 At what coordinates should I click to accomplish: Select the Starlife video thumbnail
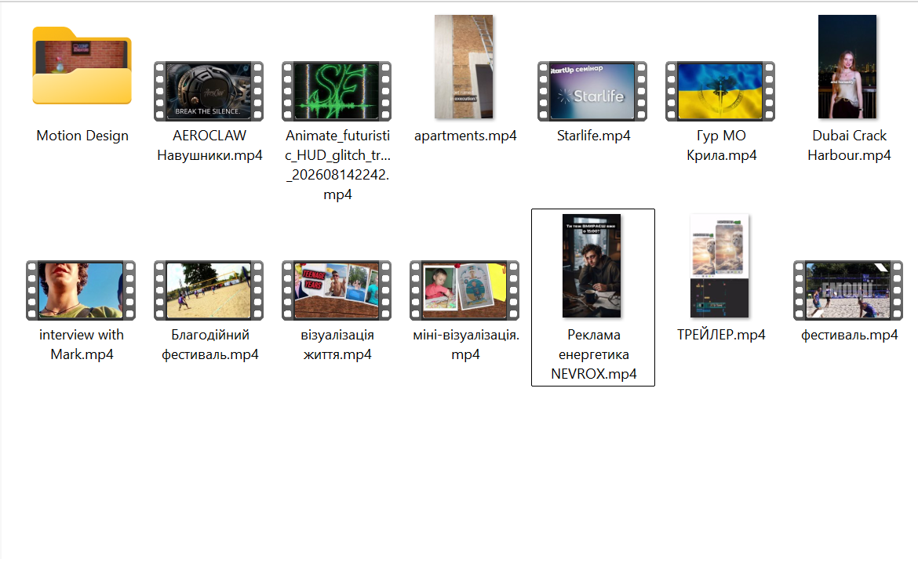click(x=592, y=91)
